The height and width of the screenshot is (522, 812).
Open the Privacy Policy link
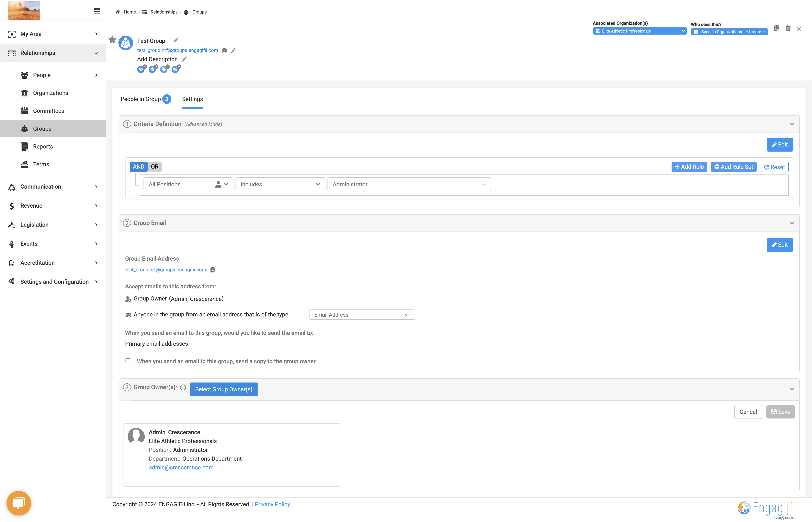click(x=272, y=504)
